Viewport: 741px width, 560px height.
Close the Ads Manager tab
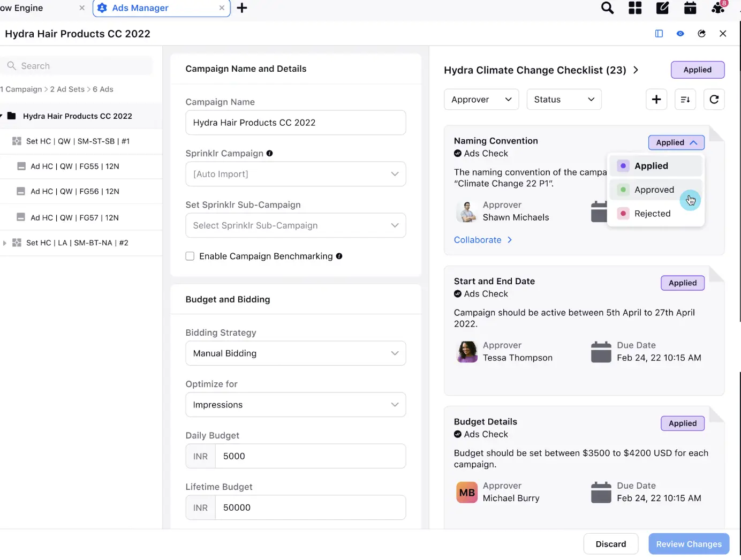(222, 8)
